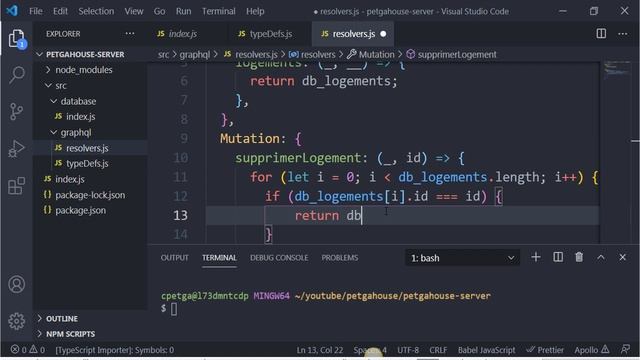Select the resolvers.js editor tab
The width and height of the screenshot is (640, 360).
(x=353, y=34)
